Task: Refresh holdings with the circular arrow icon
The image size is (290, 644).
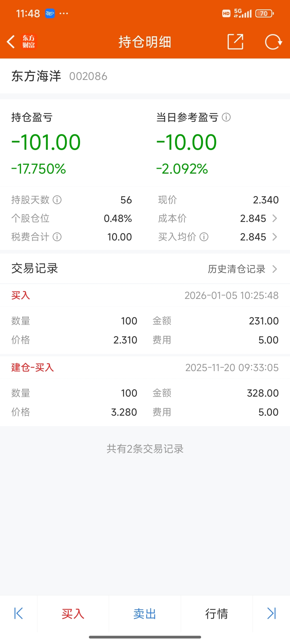Action: (x=273, y=42)
